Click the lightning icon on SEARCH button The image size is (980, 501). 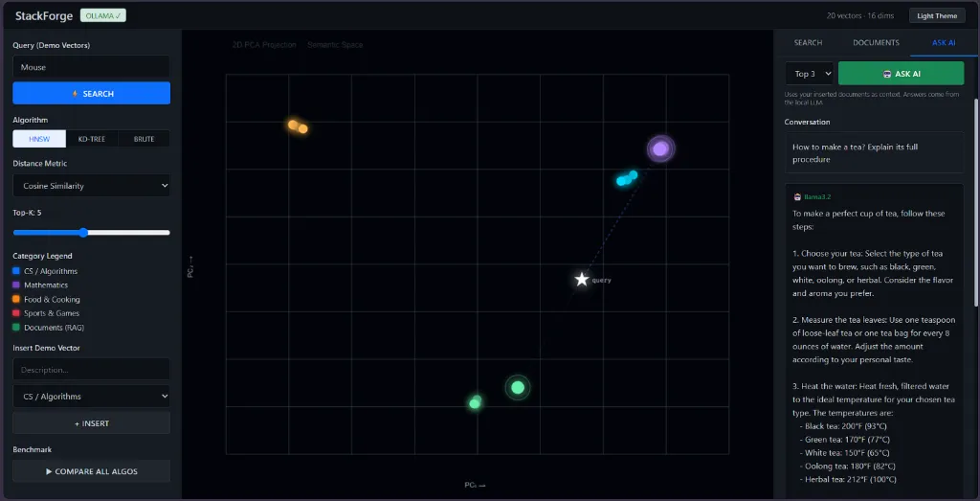[75, 94]
